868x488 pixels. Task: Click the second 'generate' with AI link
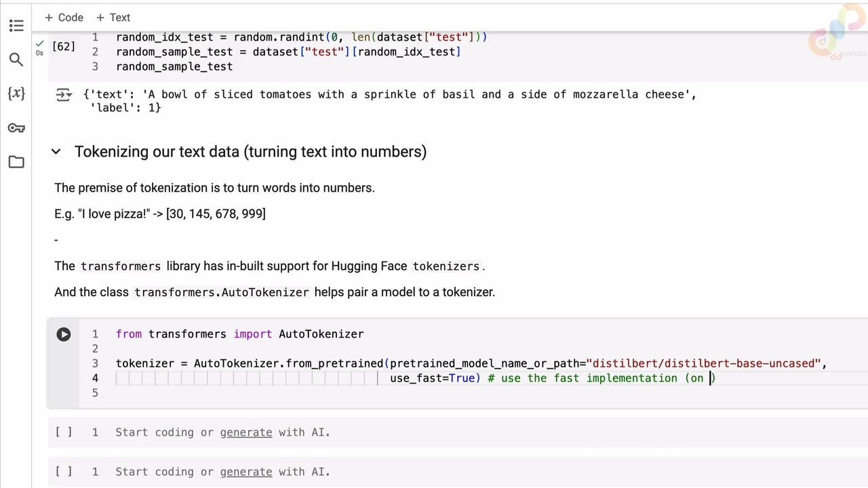(245, 472)
